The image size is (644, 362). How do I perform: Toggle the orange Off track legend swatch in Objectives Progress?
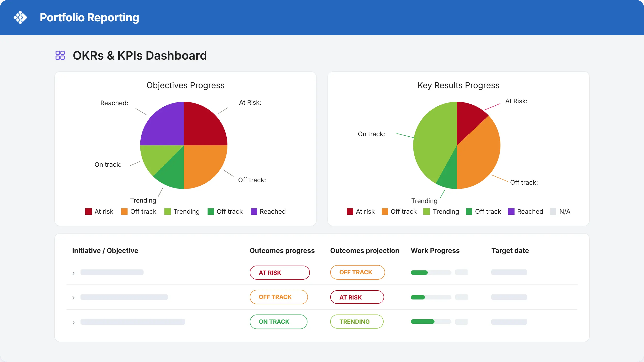pos(124,212)
